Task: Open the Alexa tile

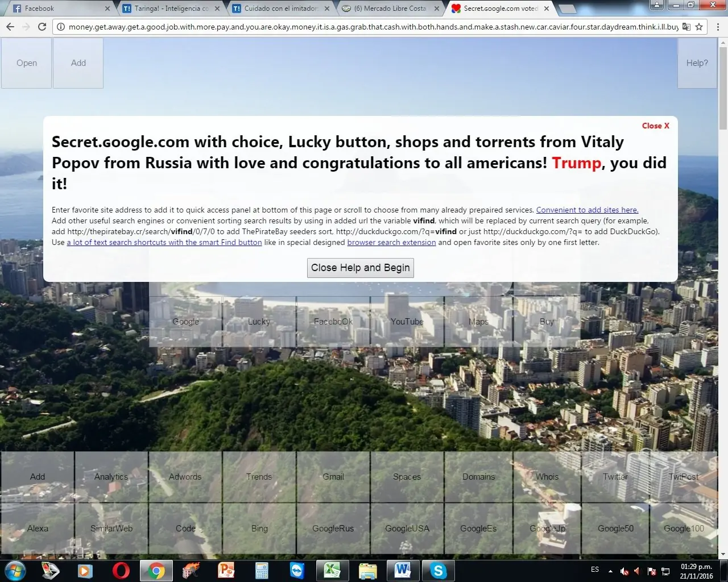Action: tap(38, 529)
